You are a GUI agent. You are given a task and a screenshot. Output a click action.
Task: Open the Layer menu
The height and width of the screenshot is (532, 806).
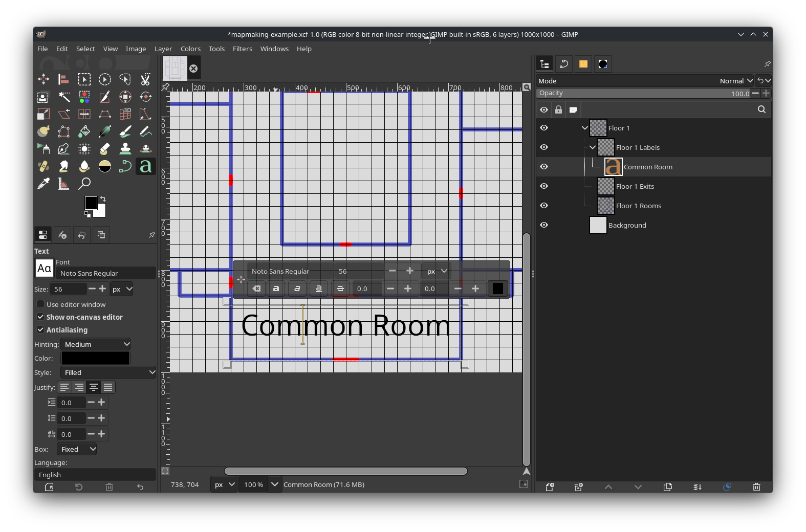[163, 49]
